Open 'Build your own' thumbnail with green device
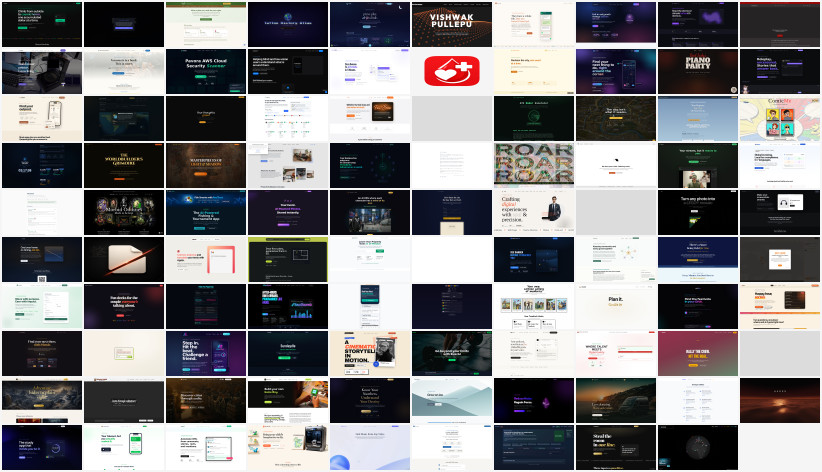This screenshot has height=472, width=822. click(288, 401)
